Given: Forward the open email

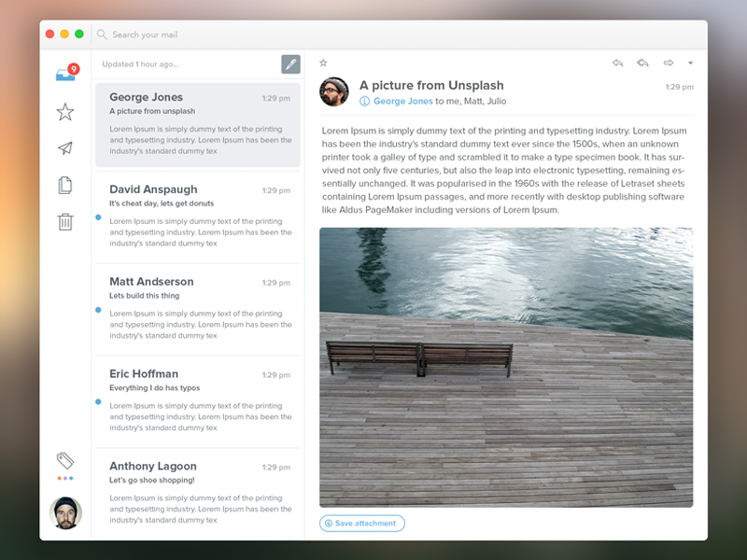Looking at the screenshot, I should 669,63.
